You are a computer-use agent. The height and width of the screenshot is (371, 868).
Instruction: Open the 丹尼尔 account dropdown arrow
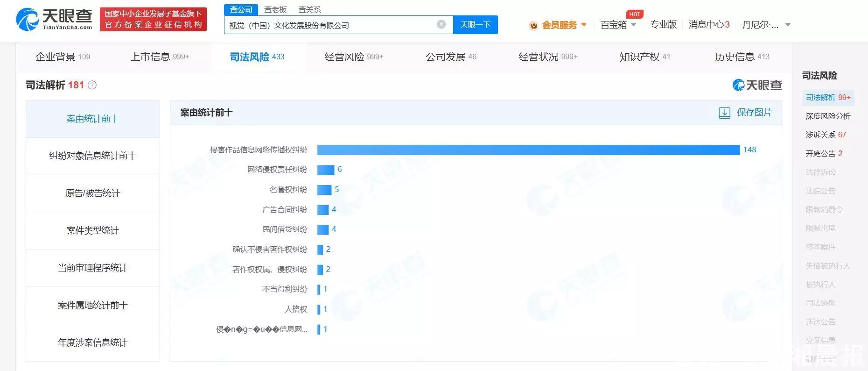788,25
